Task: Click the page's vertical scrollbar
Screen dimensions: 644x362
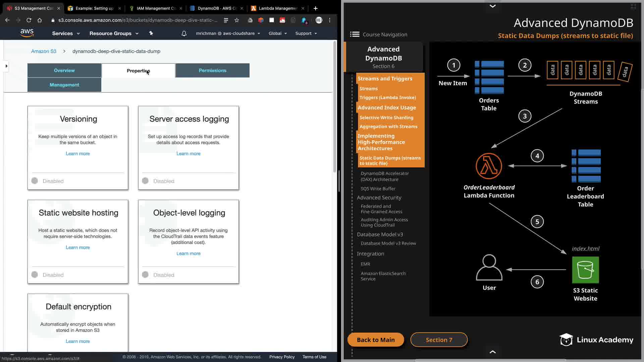Action: pos(334,107)
